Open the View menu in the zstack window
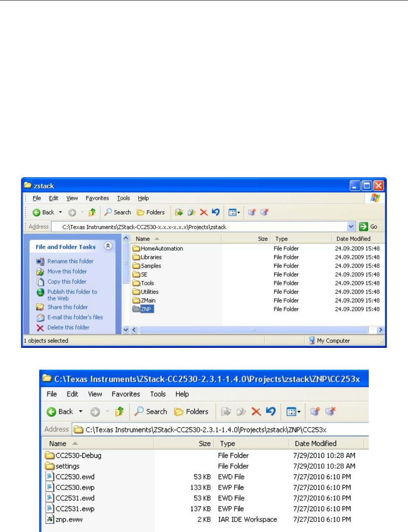 click(x=72, y=198)
